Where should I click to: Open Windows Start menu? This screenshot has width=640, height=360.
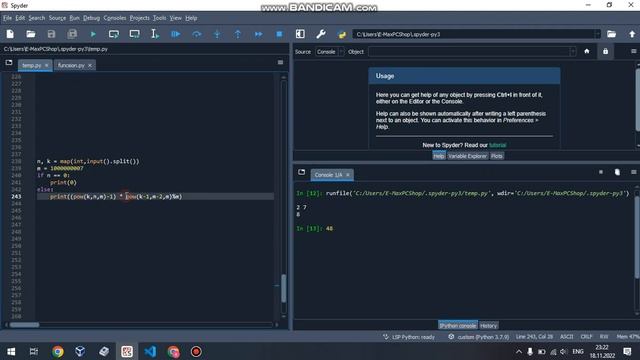click(11, 351)
